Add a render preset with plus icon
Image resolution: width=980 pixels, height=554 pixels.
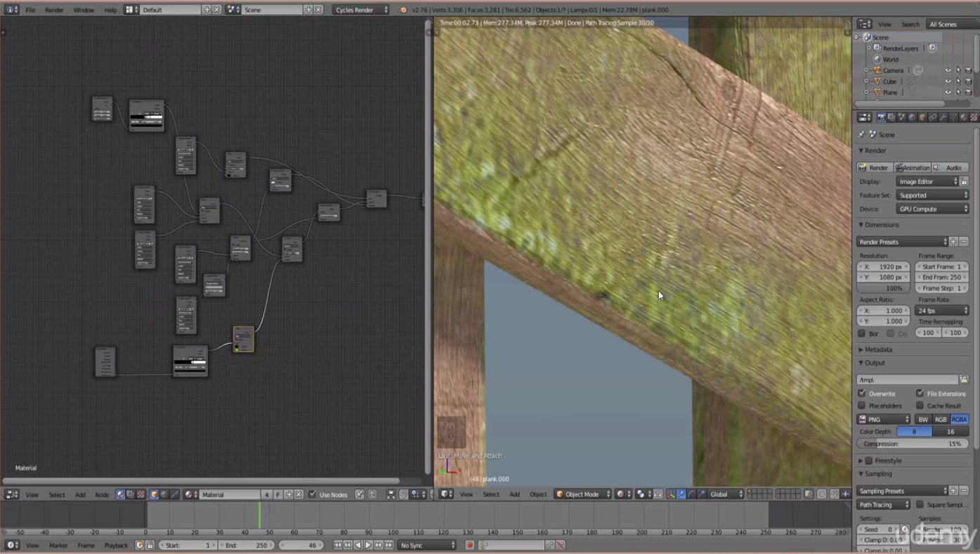coord(953,242)
